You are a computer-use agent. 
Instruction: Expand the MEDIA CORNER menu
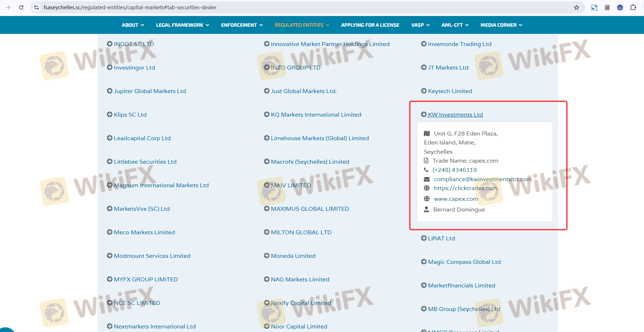coord(501,25)
